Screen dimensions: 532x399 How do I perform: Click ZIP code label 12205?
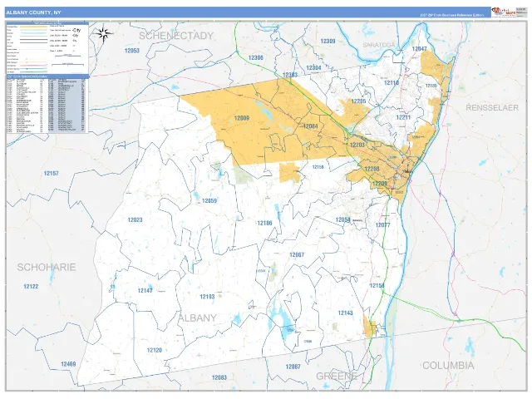358,101
